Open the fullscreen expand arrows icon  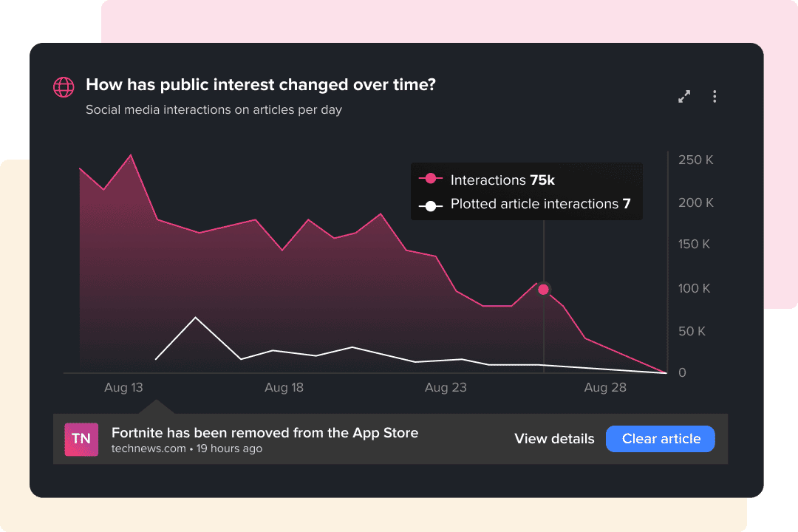click(683, 96)
